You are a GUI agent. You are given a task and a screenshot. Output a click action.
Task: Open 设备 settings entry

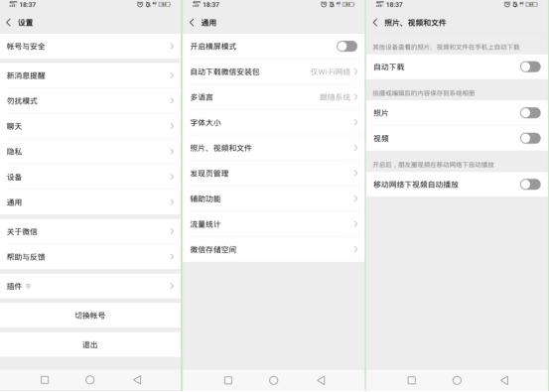(90, 177)
